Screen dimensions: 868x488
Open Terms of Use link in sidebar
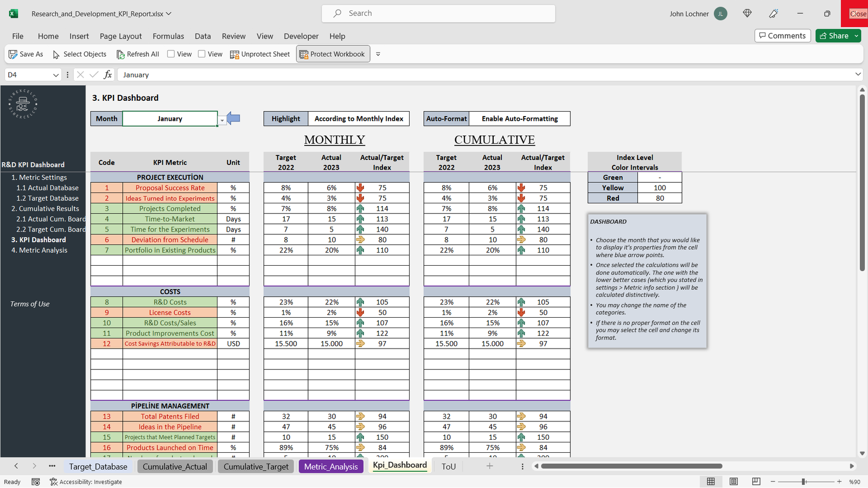30,304
